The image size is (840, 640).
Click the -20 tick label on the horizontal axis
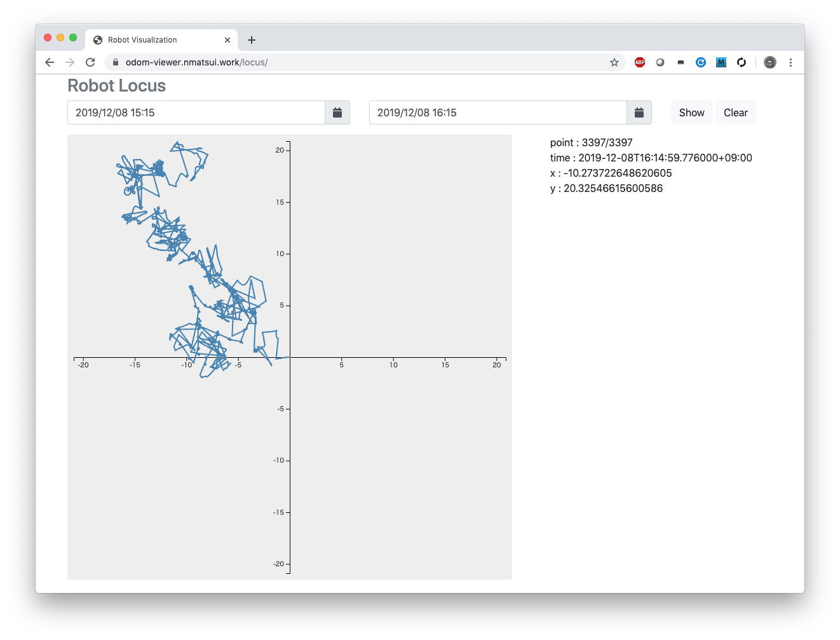(83, 365)
